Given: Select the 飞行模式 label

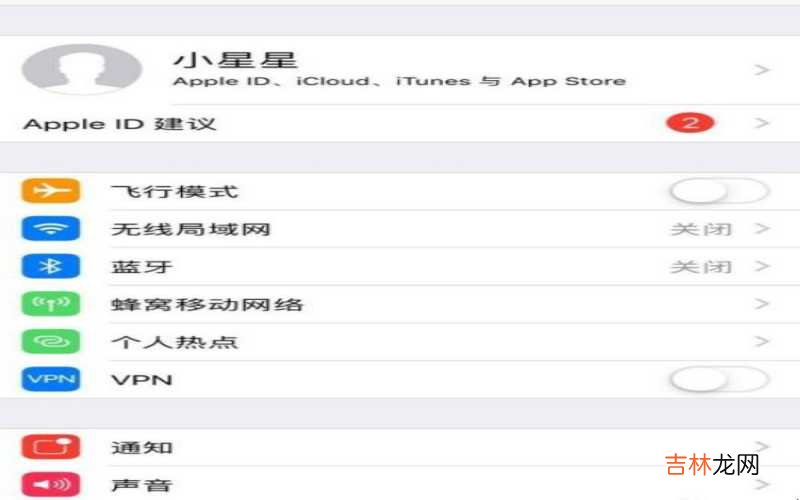Looking at the screenshot, I should pyautogui.click(x=175, y=192).
